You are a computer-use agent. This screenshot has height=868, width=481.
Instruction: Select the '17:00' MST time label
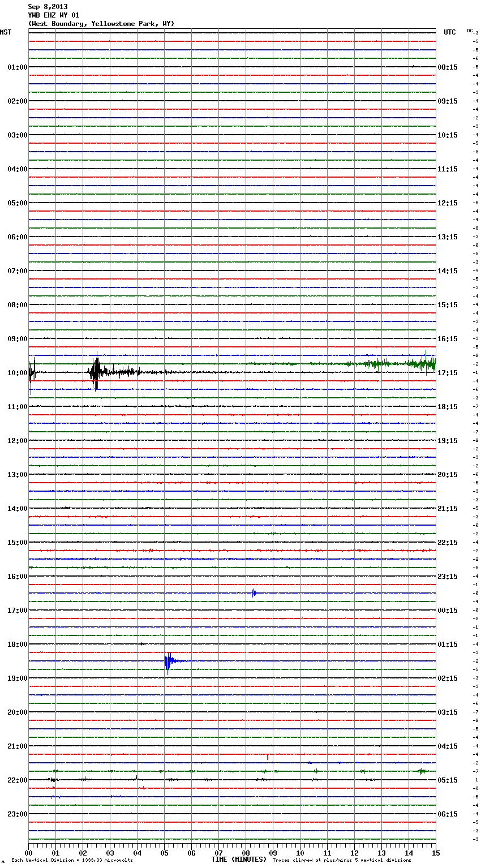(17, 611)
